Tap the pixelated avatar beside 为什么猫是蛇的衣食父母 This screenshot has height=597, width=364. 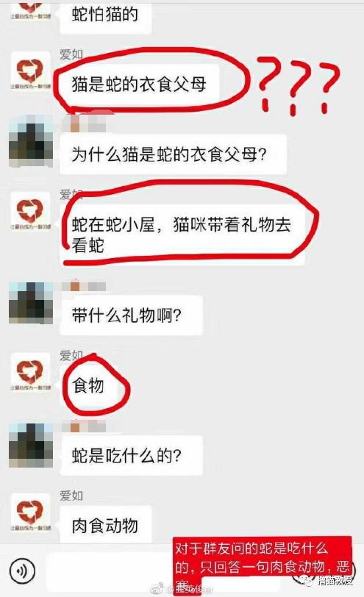[x=30, y=142]
